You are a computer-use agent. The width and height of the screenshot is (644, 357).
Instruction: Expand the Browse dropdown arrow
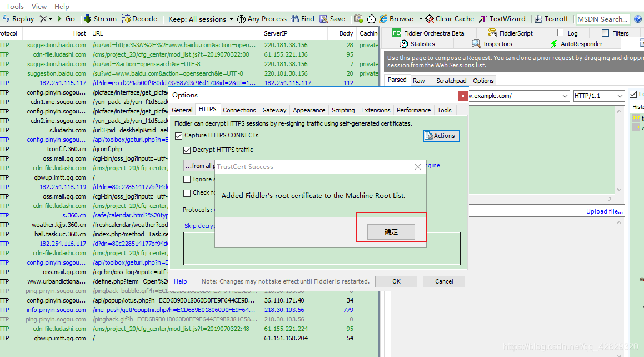421,19
